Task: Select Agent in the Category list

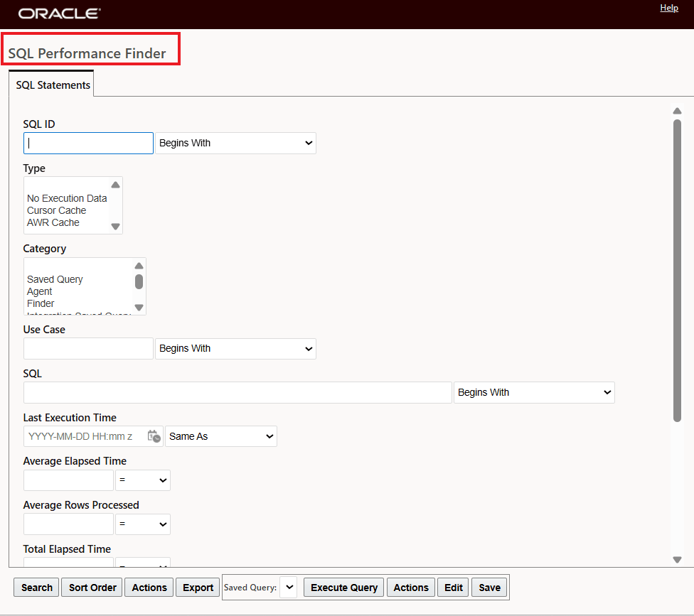Action: [39, 291]
